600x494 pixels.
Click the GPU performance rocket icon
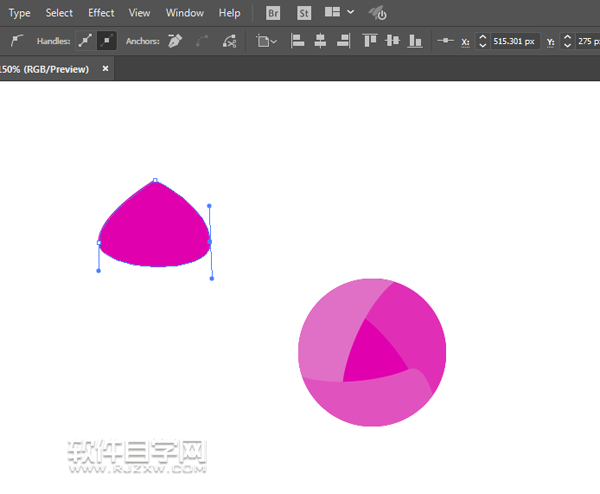click(378, 13)
